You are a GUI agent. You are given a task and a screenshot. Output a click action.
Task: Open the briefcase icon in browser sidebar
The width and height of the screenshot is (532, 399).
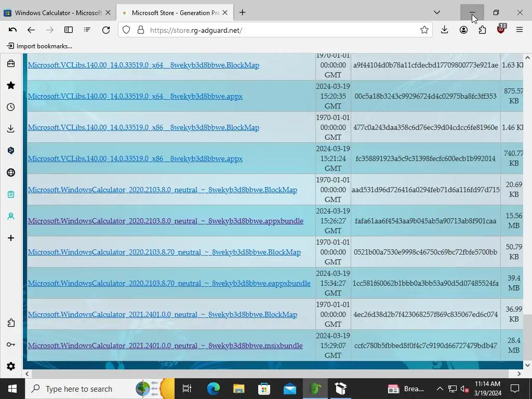[x=11, y=63]
